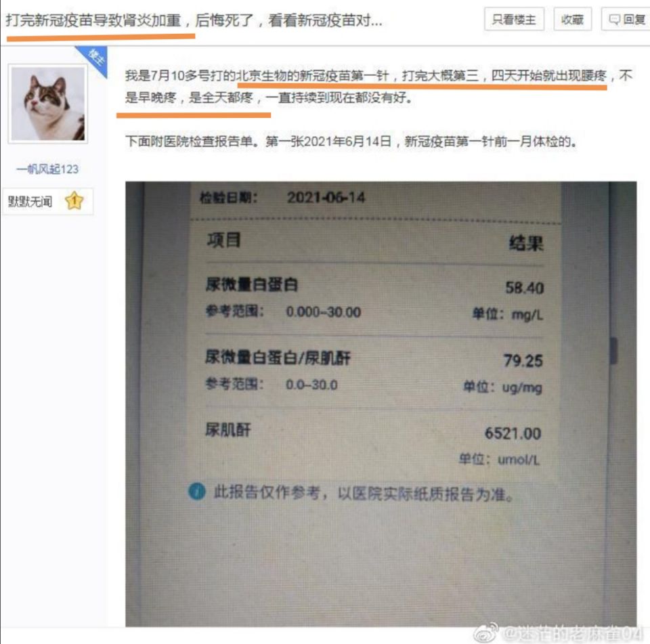Viewport: 650px width, 644px height.
Task: Click the 回复 reply button
Action: pyautogui.click(x=626, y=19)
